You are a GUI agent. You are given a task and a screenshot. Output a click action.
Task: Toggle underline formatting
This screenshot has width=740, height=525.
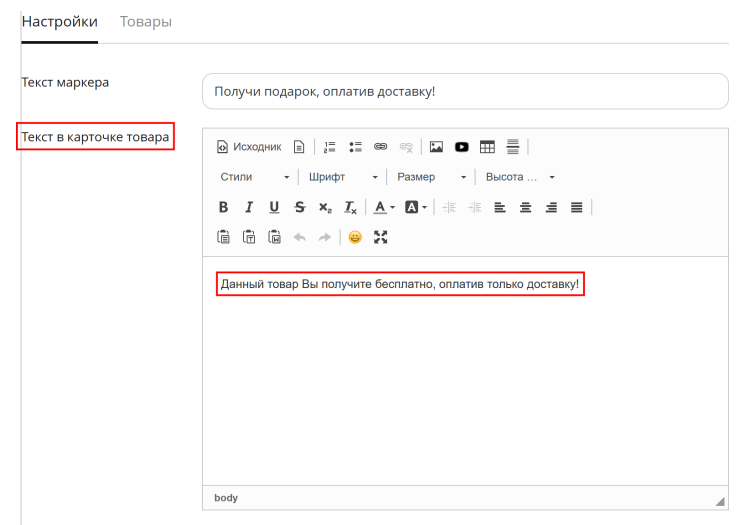[274, 207]
